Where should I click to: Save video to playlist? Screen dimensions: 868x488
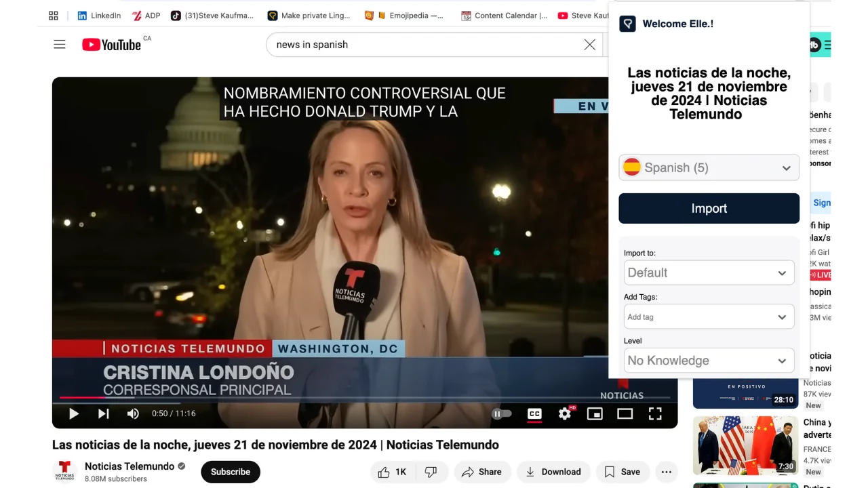point(623,472)
